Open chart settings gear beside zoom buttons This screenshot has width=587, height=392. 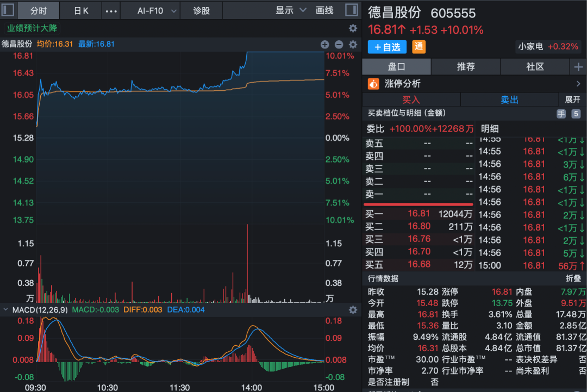(353, 45)
